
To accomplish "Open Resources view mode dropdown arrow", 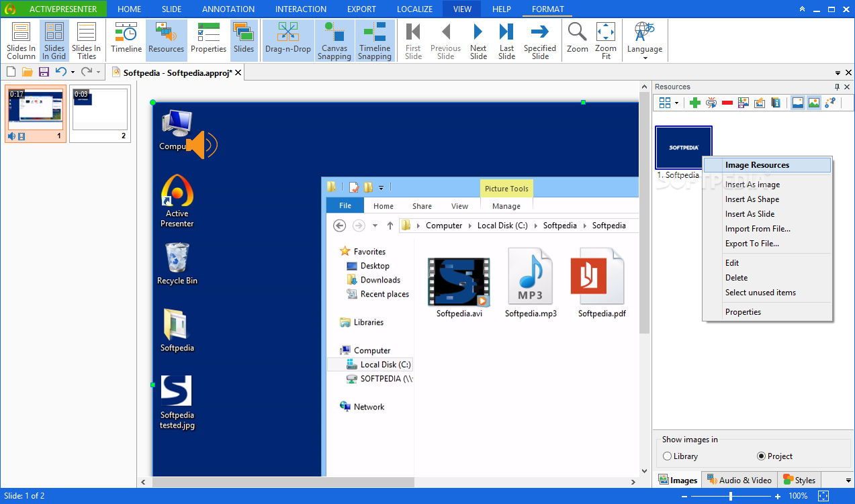I will 676,103.
